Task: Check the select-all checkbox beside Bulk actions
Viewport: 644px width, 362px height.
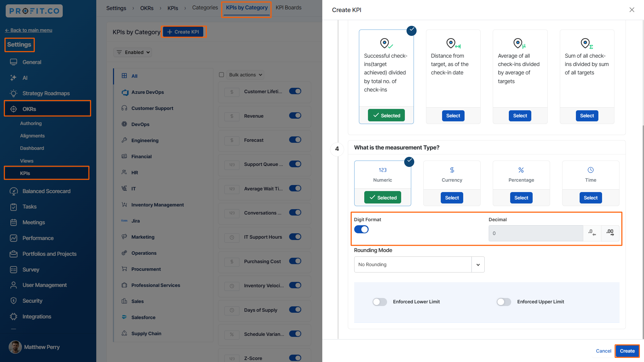Action: coord(221,75)
